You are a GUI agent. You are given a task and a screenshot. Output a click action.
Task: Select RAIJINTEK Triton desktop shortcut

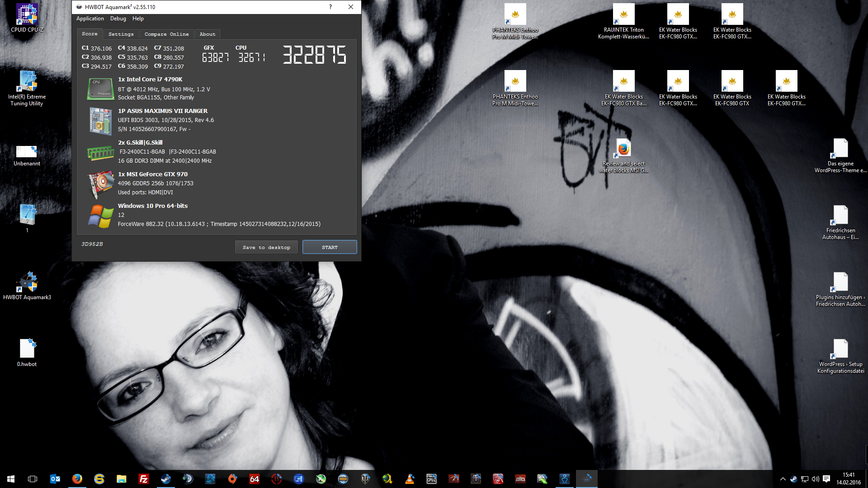pyautogui.click(x=624, y=21)
